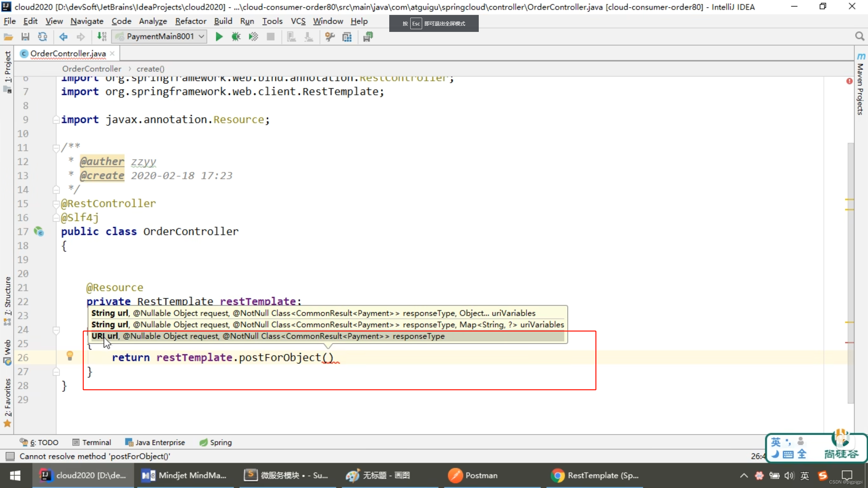Click the red error stripe mark near line 25
Screen dimensions: 868x488
[849, 343]
